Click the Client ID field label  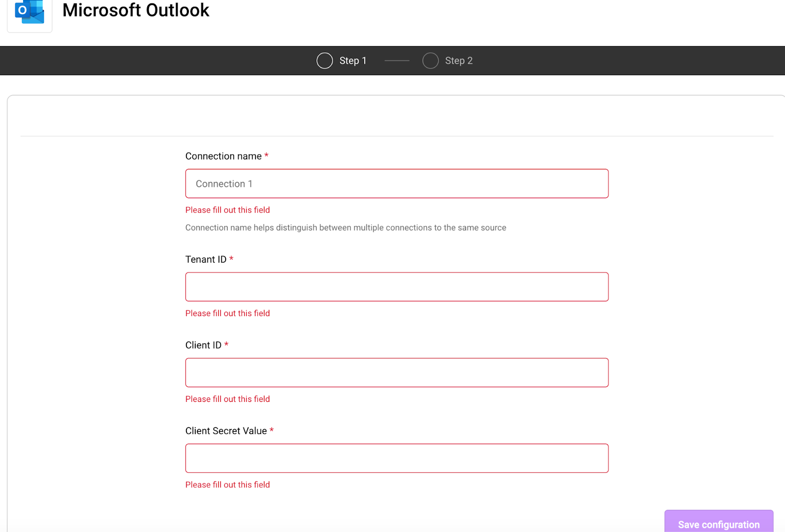click(x=203, y=346)
